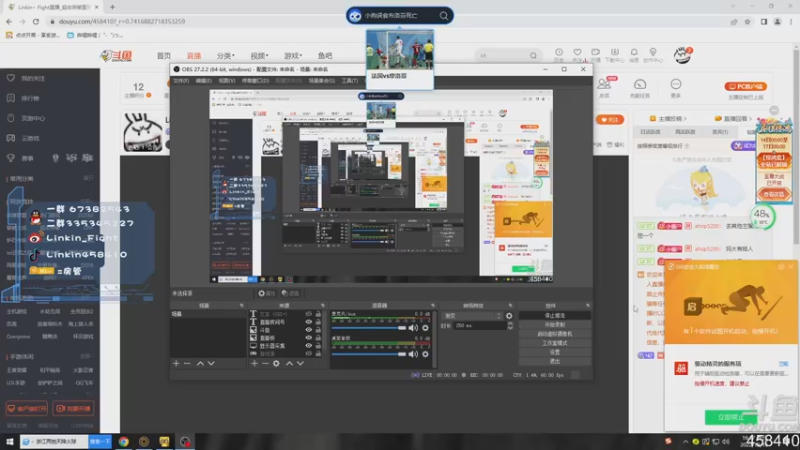Click the orange PC客户端 button

tap(745, 87)
